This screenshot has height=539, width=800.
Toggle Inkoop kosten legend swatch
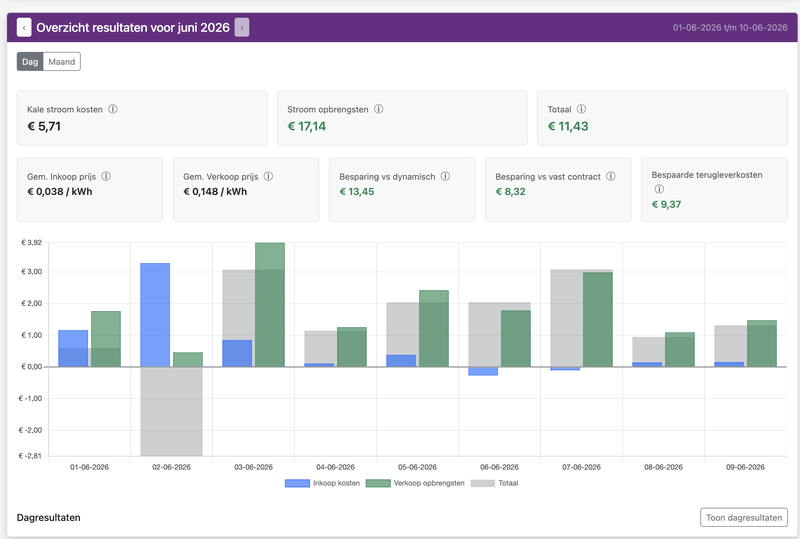click(x=297, y=483)
